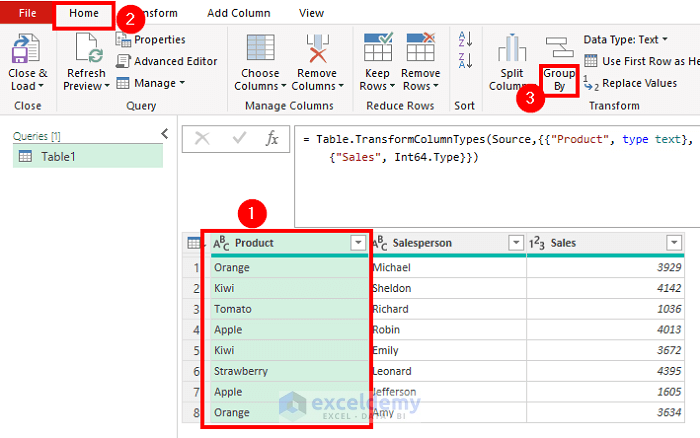The image size is (700, 438).
Task: Open the Advanced Editor
Action: point(167,61)
